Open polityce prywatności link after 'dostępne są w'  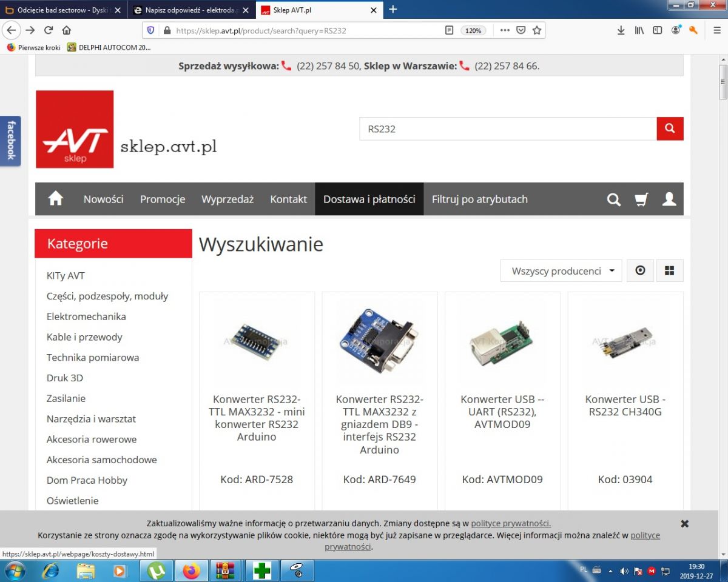click(511, 523)
